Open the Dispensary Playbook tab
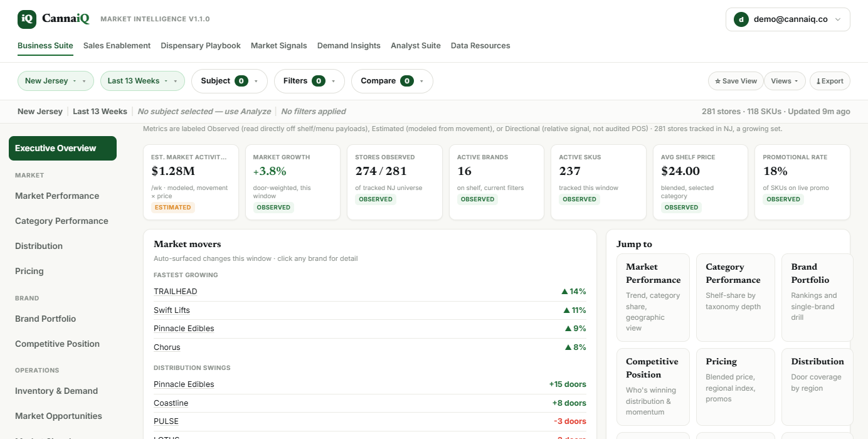The image size is (868, 439). coord(201,46)
